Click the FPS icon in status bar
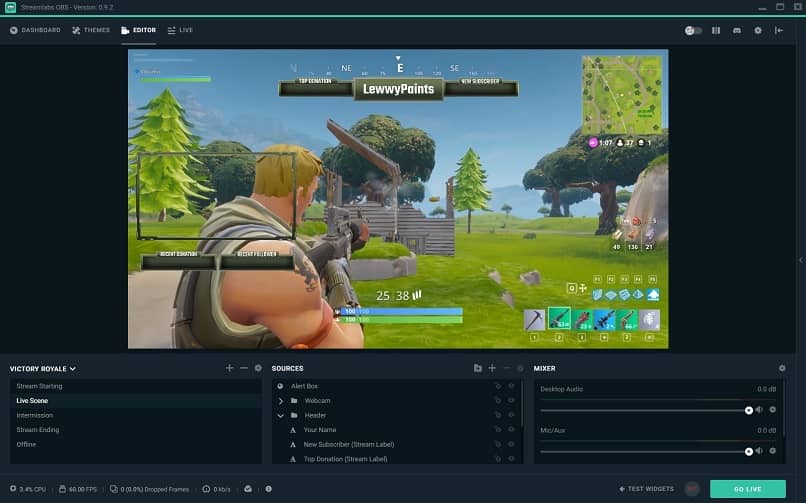806x503 pixels. point(62,489)
